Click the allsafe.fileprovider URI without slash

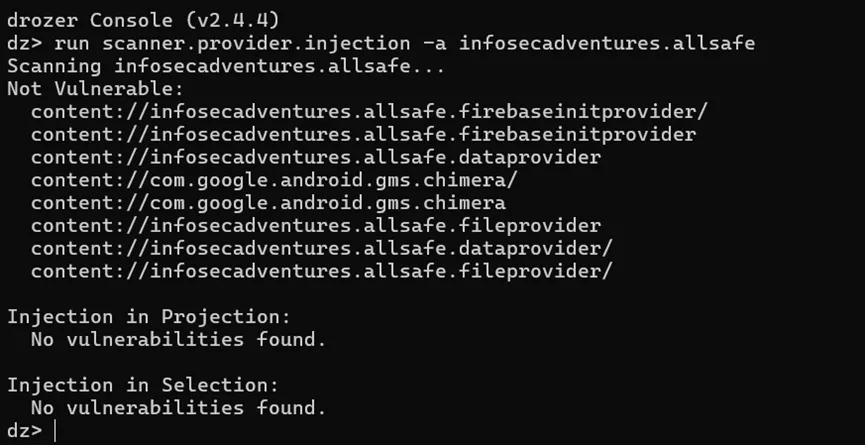coord(316,226)
